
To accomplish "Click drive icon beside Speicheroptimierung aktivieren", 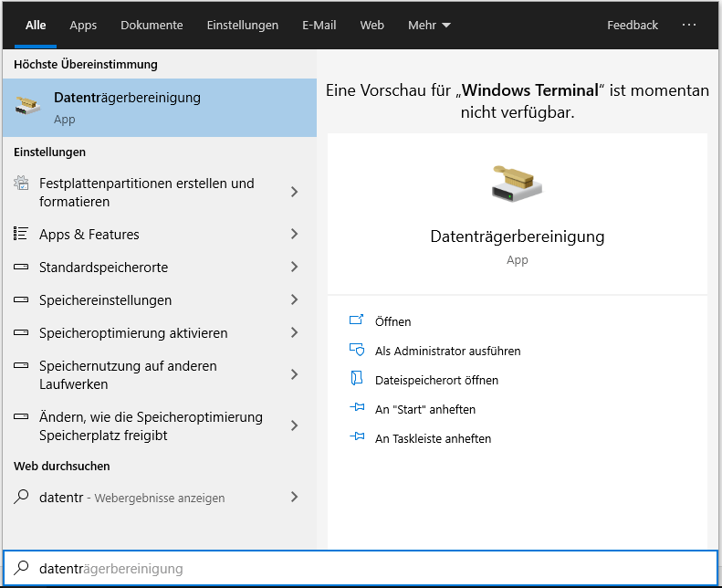I will click(21, 332).
